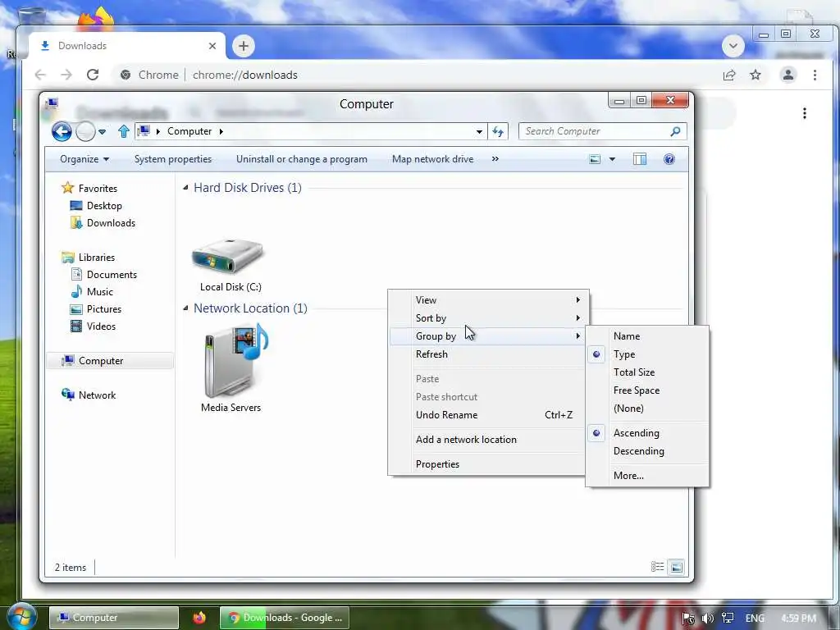Open the Music library
Screen dimensions: 840x630
[99, 291]
